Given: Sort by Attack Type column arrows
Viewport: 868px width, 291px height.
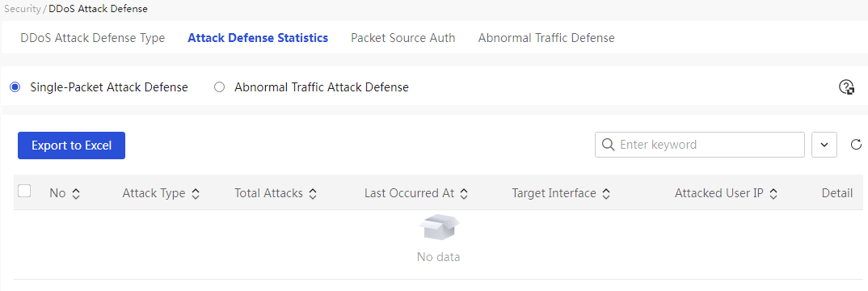Looking at the screenshot, I should point(195,194).
